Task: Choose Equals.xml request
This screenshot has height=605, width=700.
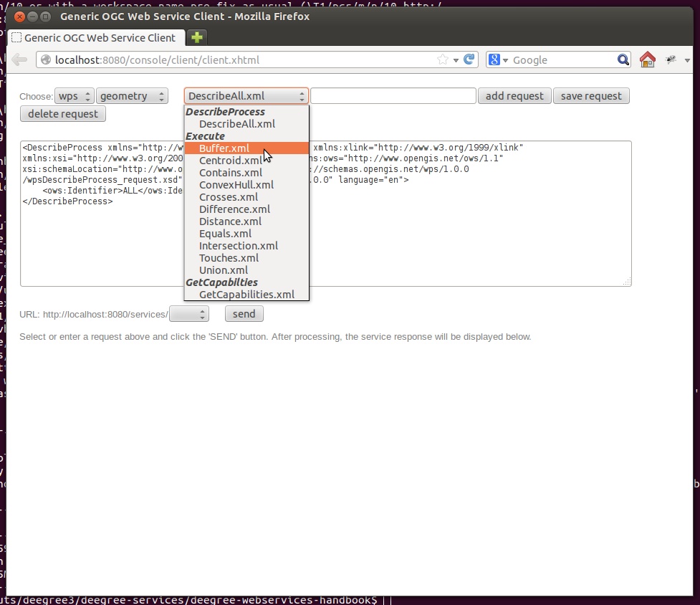Action: [246, 234]
